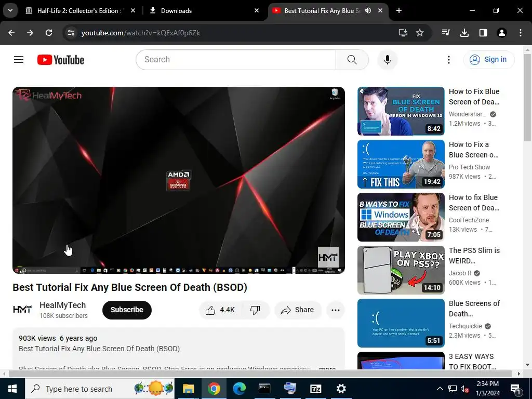Click the video player area
Screen dimensions: 532x399
(x=179, y=180)
